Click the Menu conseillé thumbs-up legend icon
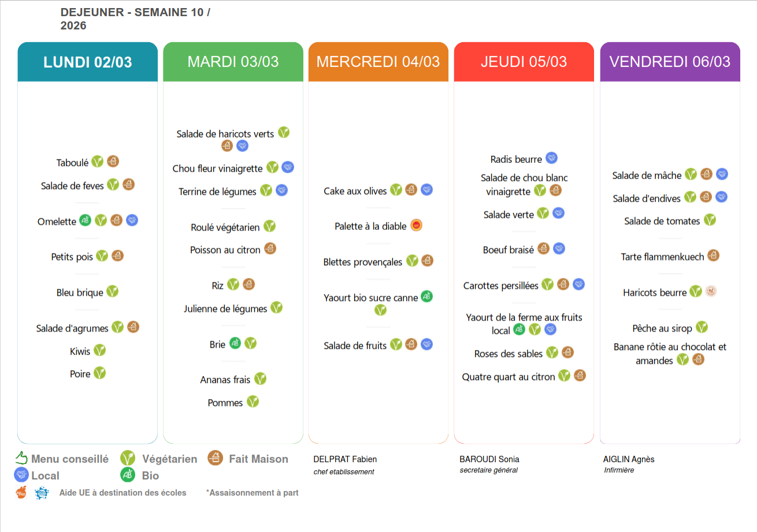The image size is (757, 532). point(21,459)
